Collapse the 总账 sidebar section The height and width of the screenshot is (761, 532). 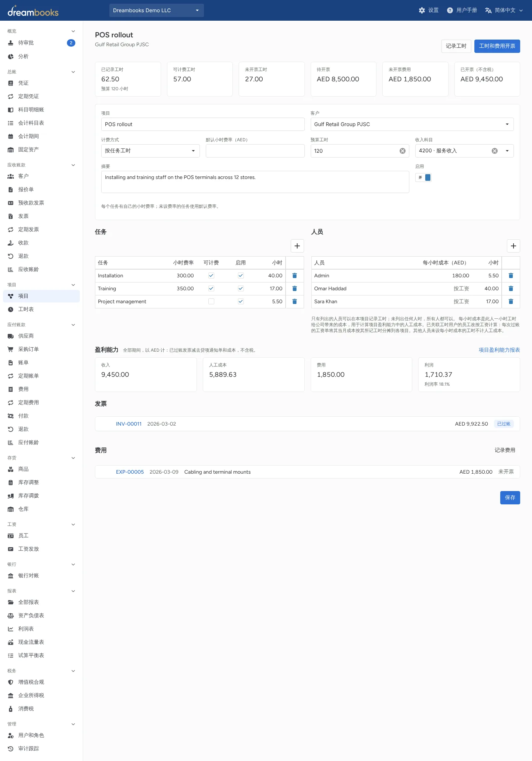tap(41, 72)
